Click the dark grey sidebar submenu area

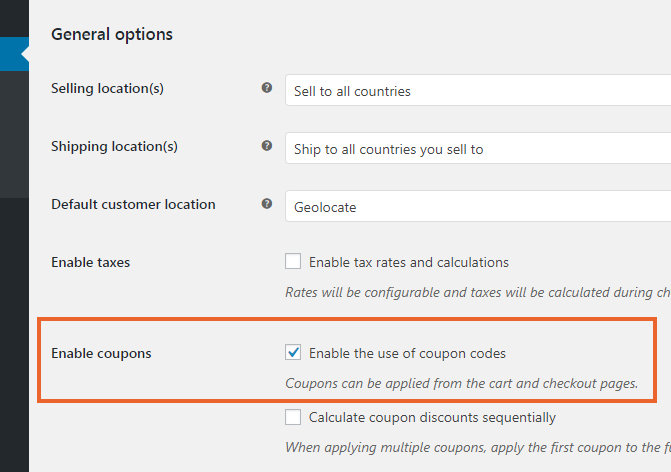(14, 134)
